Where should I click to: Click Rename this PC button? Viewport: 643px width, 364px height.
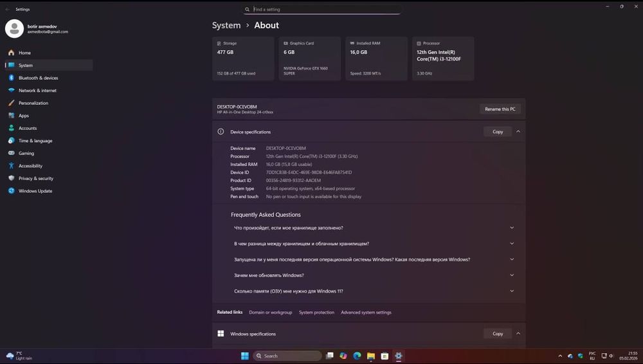click(x=500, y=109)
